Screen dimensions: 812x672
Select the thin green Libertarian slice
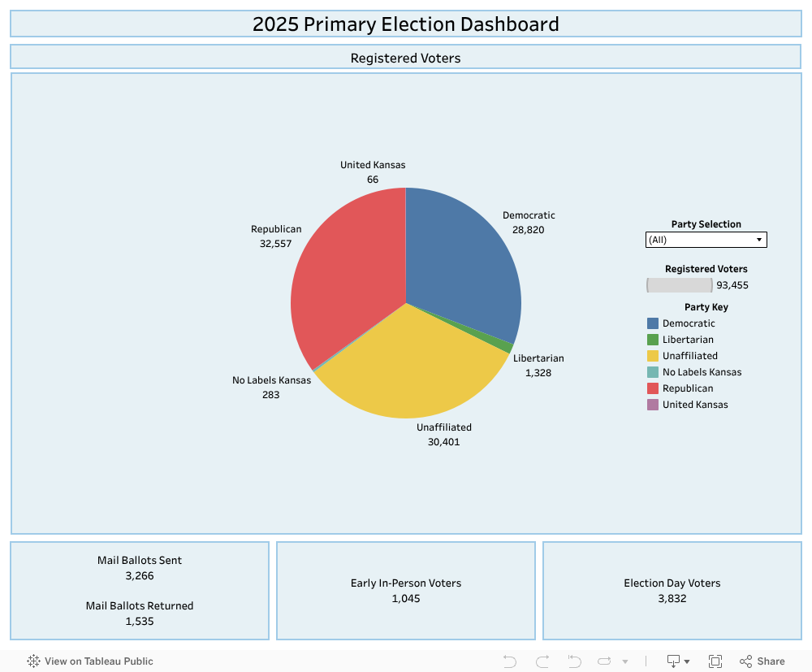pos(504,347)
